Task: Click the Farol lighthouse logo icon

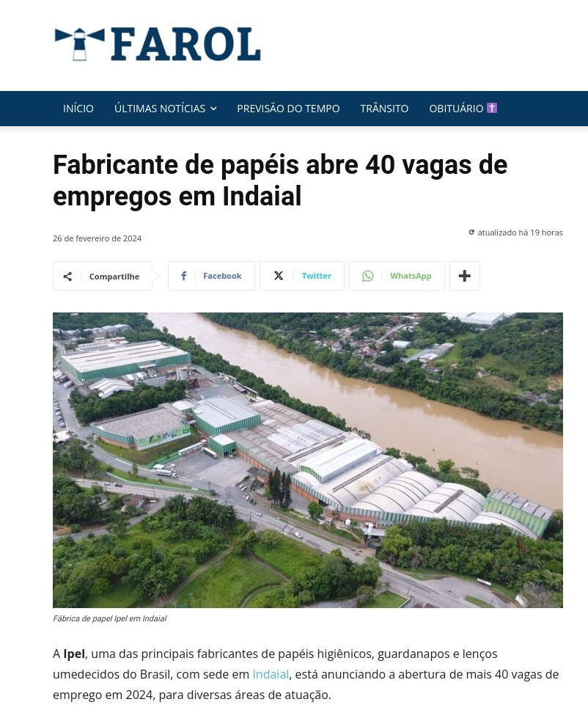Action: tap(79, 44)
